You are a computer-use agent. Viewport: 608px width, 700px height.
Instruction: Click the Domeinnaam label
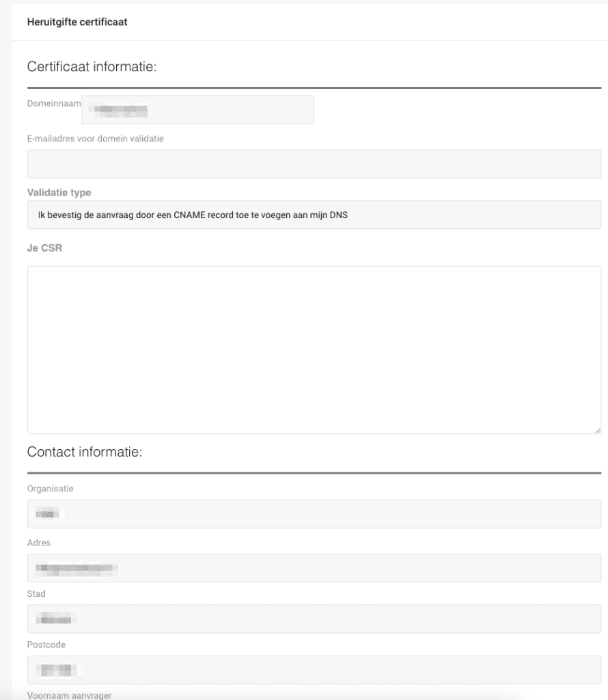point(54,103)
